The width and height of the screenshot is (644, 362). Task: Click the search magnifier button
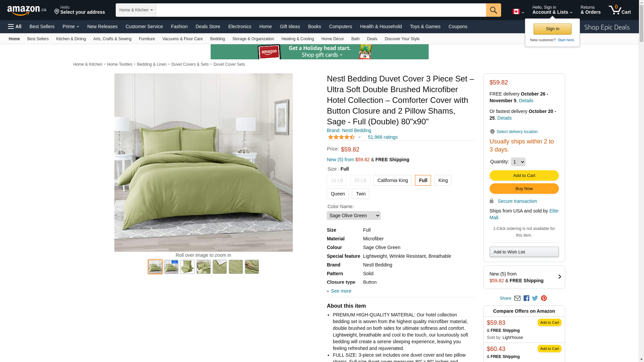pos(493,10)
